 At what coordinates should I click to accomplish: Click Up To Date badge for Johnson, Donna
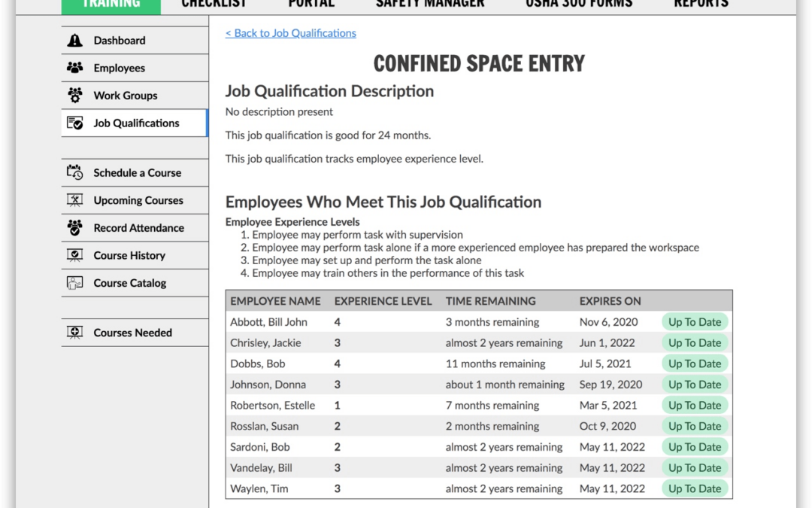(695, 384)
